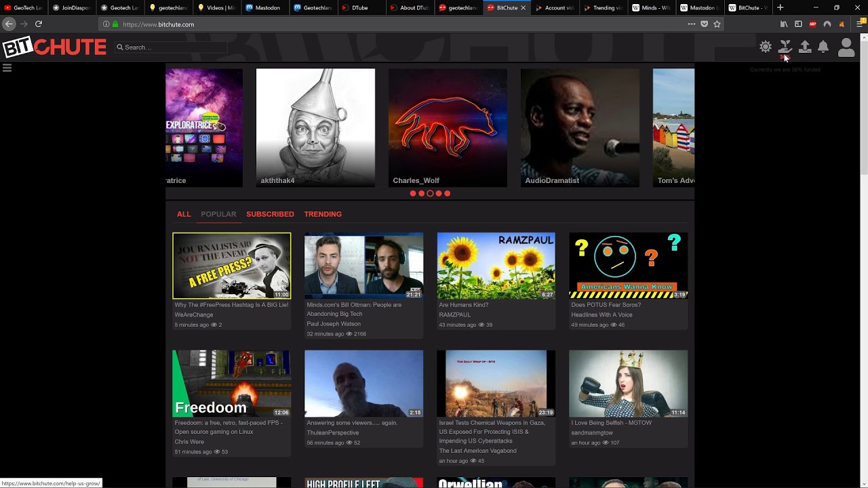Screen dimensions: 868x488
Task: Select the last carousel page dot
Action: (x=447, y=194)
